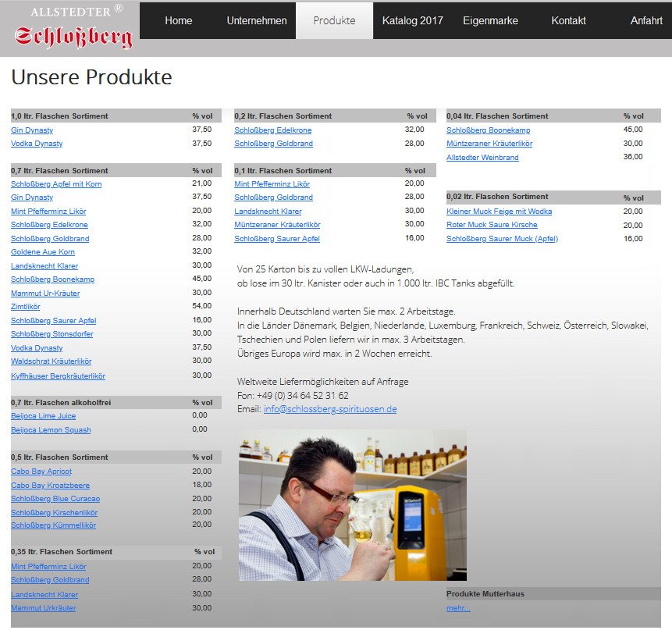Viewport: 672px width, 630px height.
Task: Click Cabo Bay Apricot link
Action: [41, 472]
